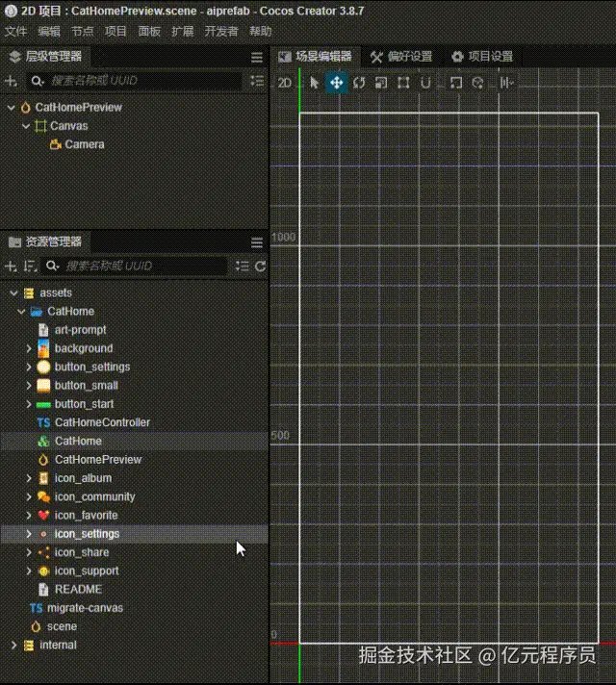Open the align distribution dropdown in toolbar

506,83
